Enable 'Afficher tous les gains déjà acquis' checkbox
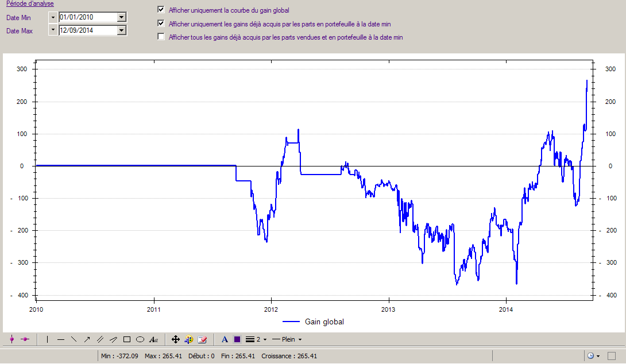Image resolution: width=626 pixels, height=364 pixels. click(161, 37)
